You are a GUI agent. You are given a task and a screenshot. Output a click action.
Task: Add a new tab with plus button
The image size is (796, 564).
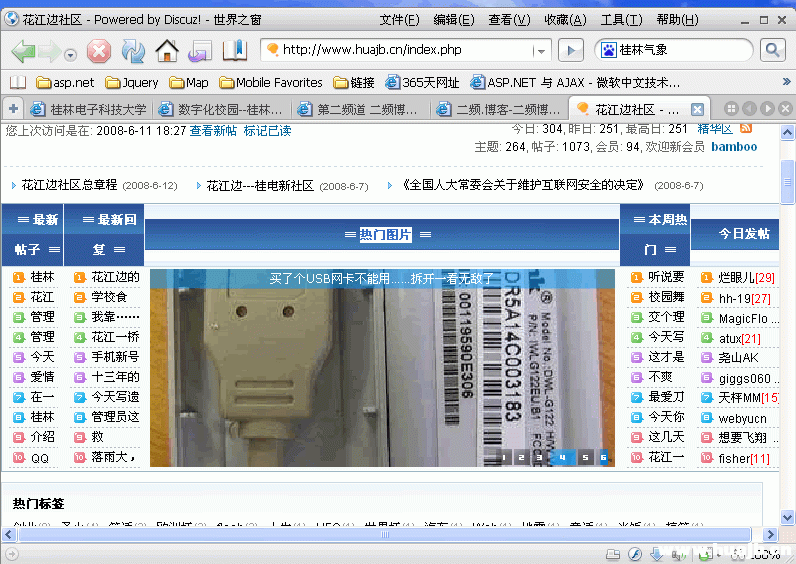click(13, 109)
